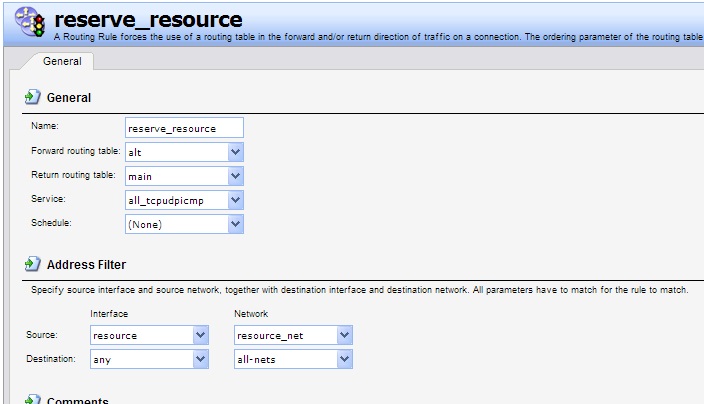Open the Source network dropdown showing resource_net
This screenshot has width=704, height=404.
click(344, 335)
